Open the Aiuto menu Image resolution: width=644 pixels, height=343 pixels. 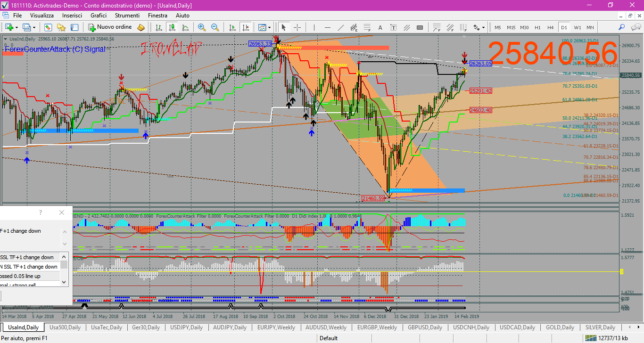pyautogui.click(x=182, y=16)
